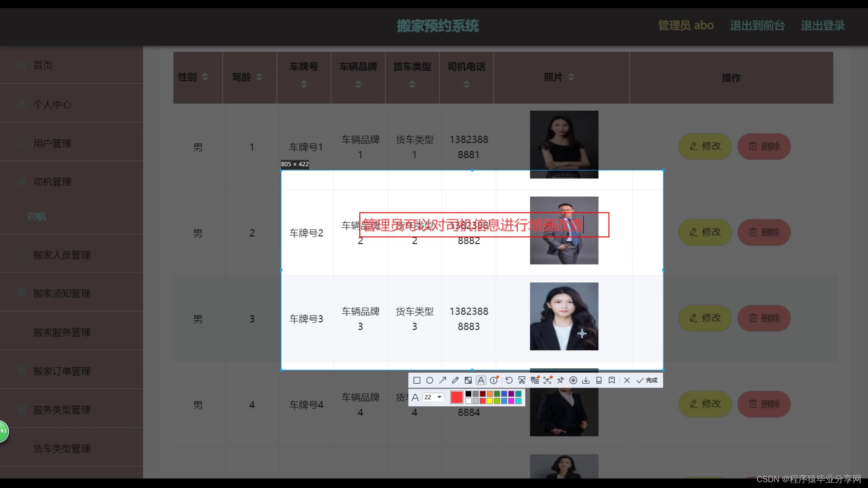This screenshot has width=868, height=488.
Task: Select the 司机 submenu item
Action: click(x=37, y=217)
